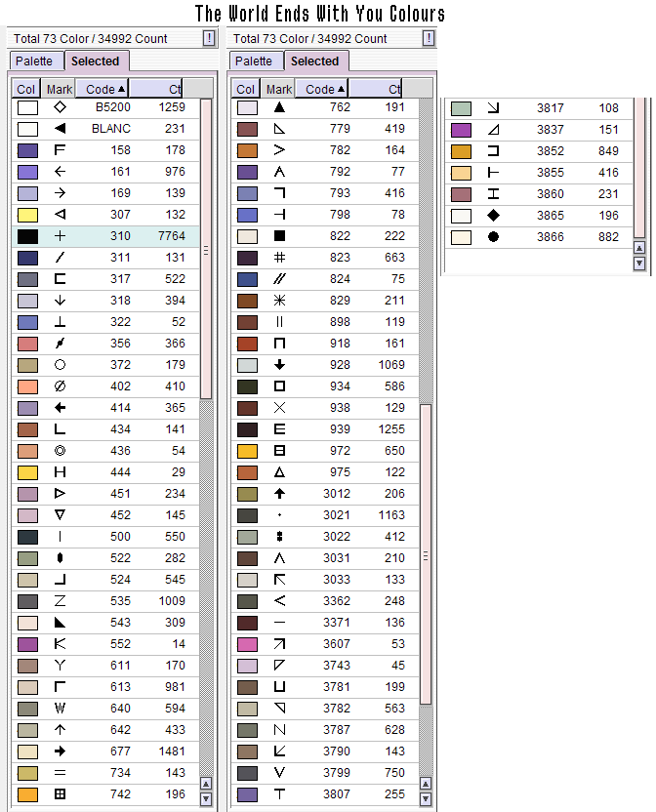This screenshot has height=812, width=656.
Task: Click the hash mark icon in row 823
Action: click(x=280, y=258)
